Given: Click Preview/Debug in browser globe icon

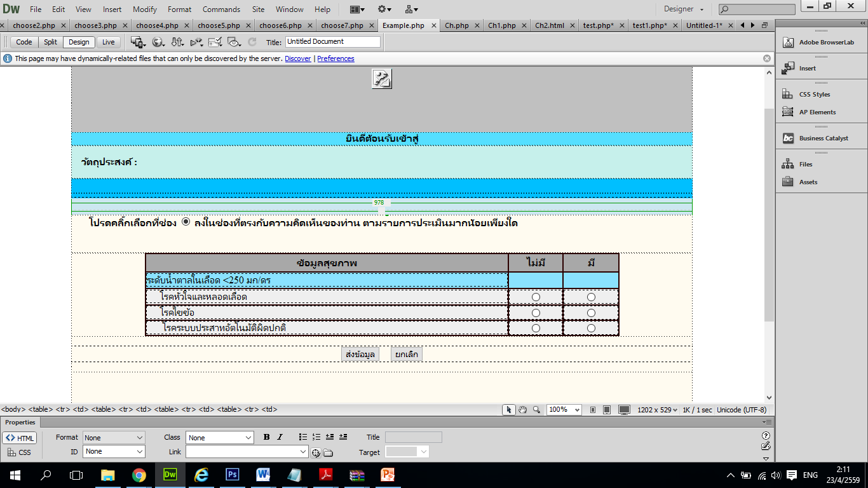Looking at the screenshot, I should pyautogui.click(x=158, y=42).
